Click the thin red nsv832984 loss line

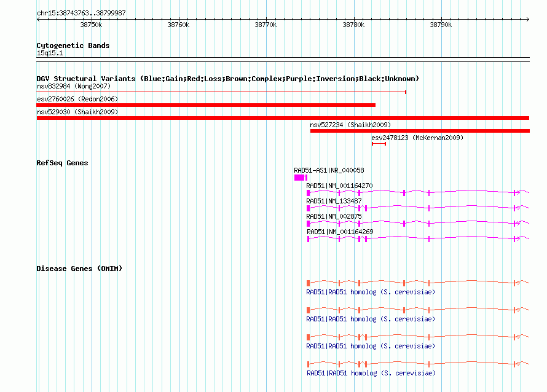click(x=221, y=92)
